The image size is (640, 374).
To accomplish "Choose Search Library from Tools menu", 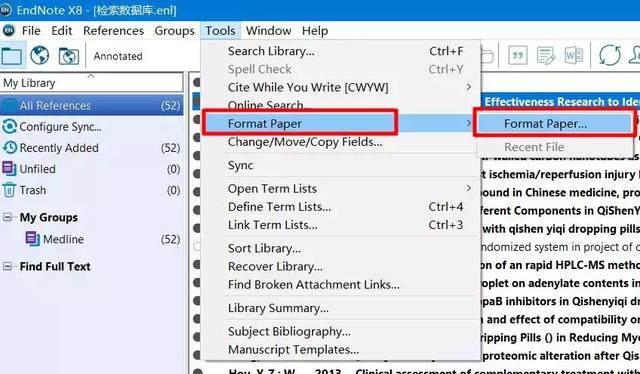I will tap(341, 51).
